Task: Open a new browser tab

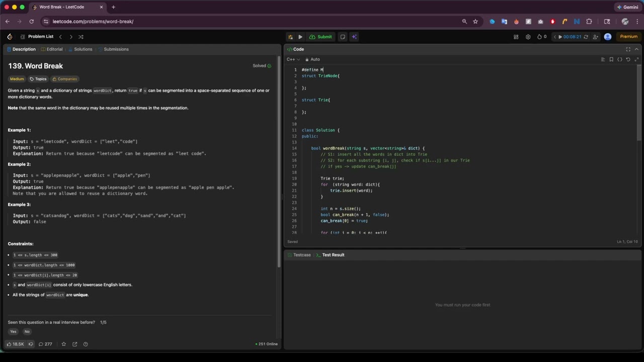Action: 113,7
